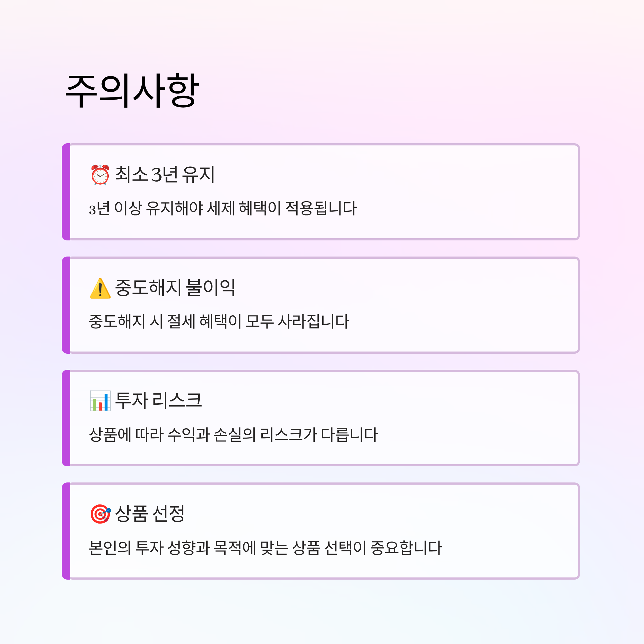The width and height of the screenshot is (644, 644).
Task: Select the 투자 리스크 heading
Action: click(158, 400)
